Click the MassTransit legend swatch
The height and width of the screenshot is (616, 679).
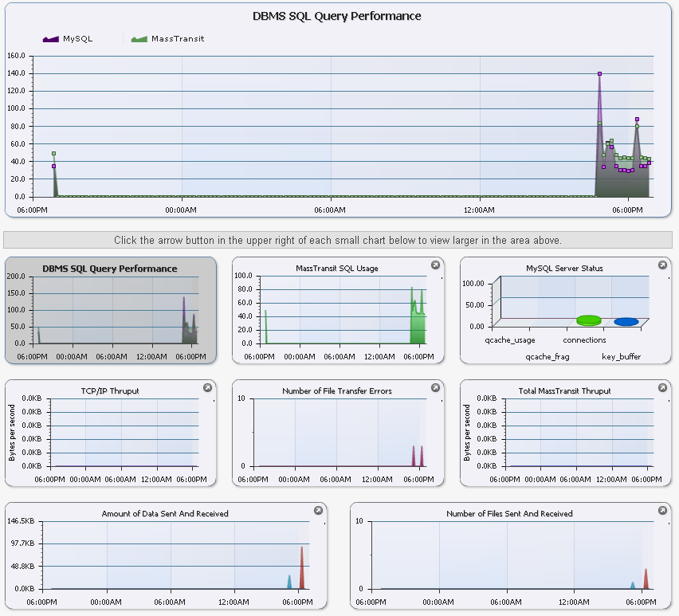click(139, 39)
